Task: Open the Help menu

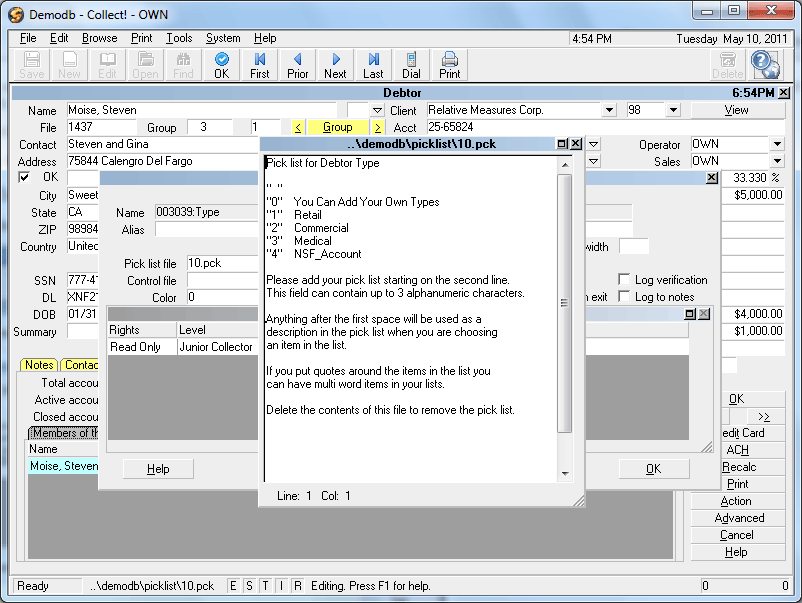Action: [x=265, y=38]
